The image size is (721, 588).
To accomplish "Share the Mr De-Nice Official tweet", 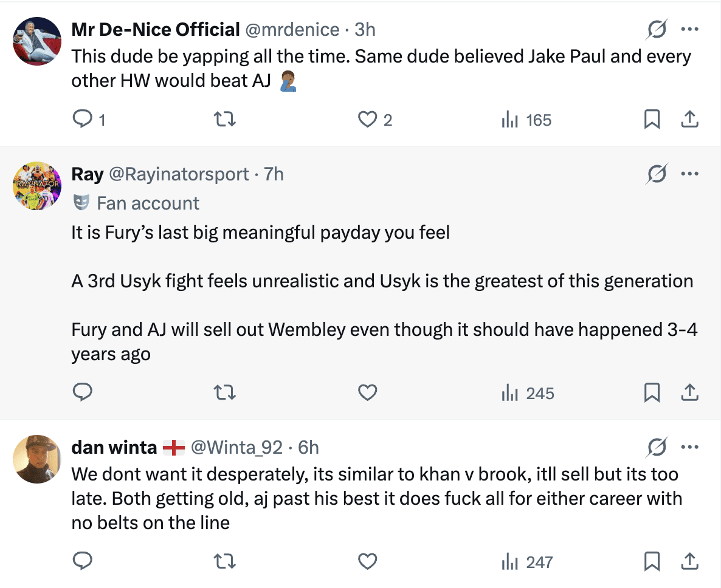I will tap(689, 120).
